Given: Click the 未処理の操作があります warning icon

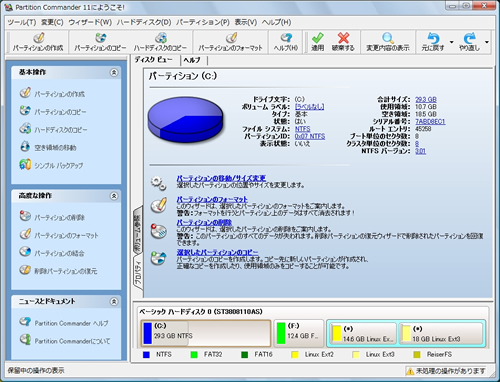Looking at the screenshot, I should click(x=410, y=371).
